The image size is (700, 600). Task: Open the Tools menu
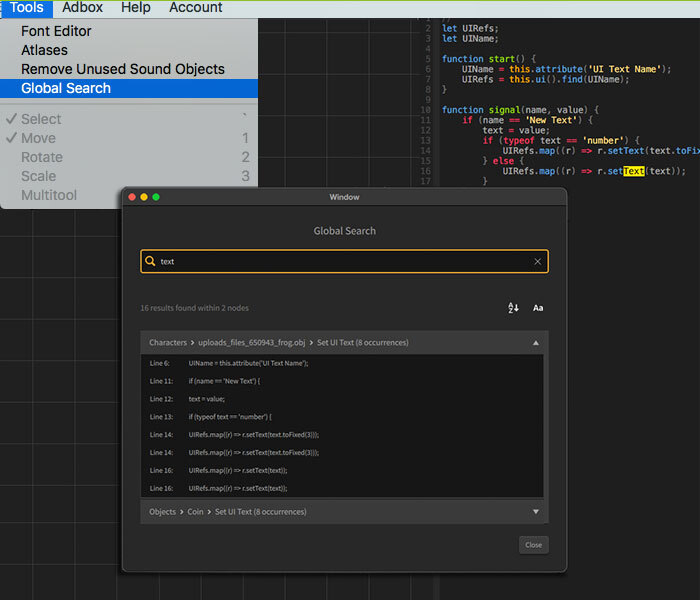[27, 8]
